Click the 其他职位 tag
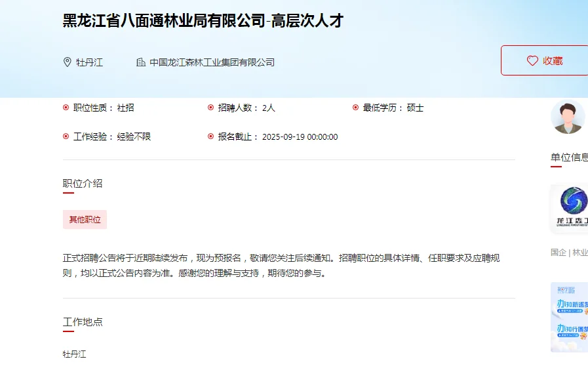Image resolution: width=588 pixels, height=378 pixels. tap(85, 220)
